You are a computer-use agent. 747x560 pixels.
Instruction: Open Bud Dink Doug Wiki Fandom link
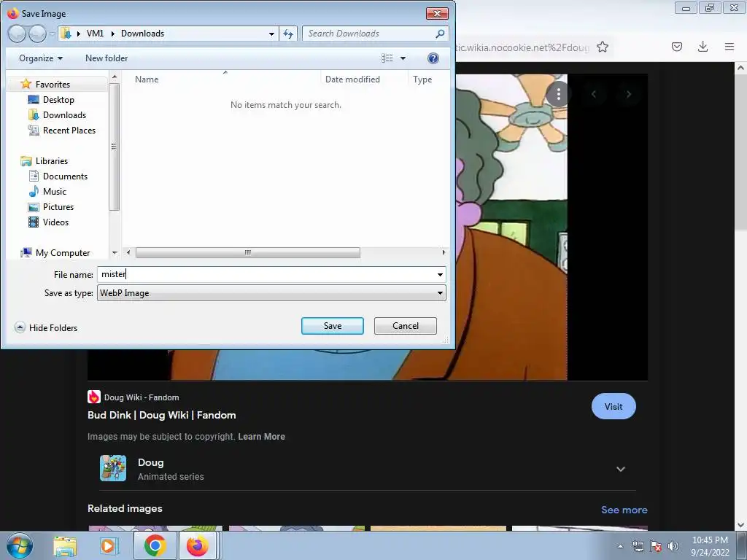161,415
